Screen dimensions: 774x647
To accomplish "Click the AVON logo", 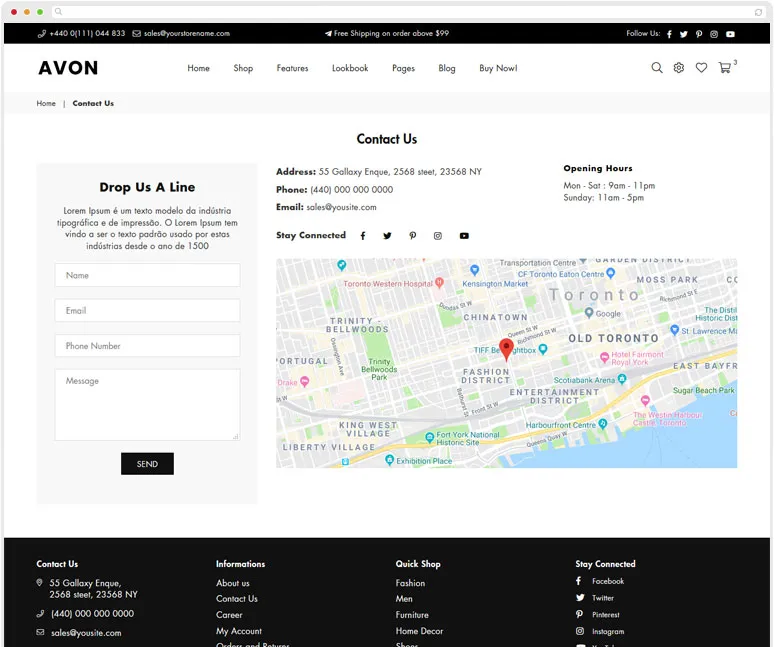I will [68, 68].
